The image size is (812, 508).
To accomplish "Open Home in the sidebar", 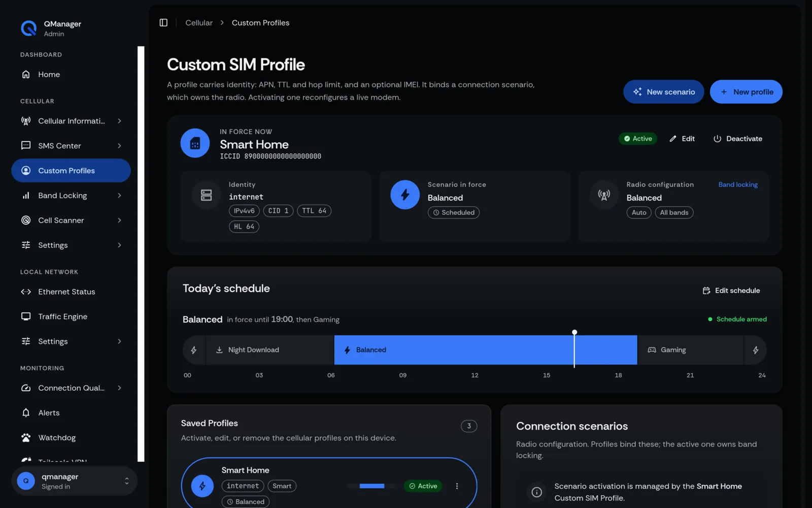I will 71,75.
